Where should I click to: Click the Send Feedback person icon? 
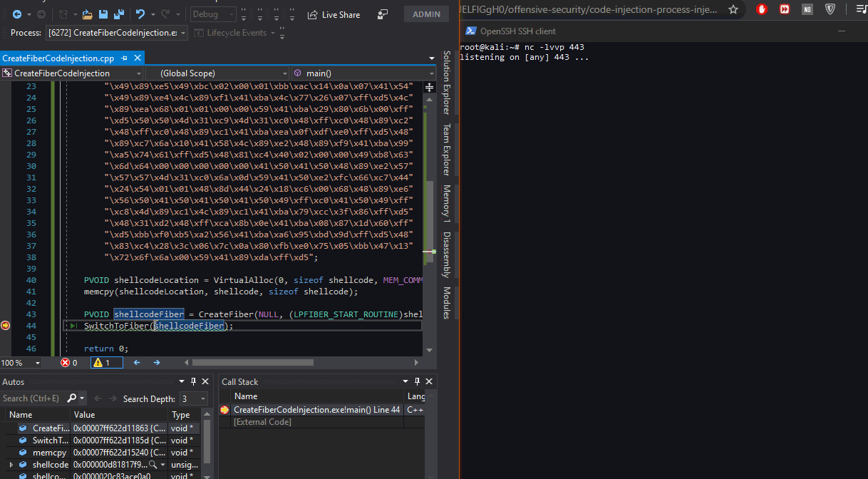click(x=383, y=14)
